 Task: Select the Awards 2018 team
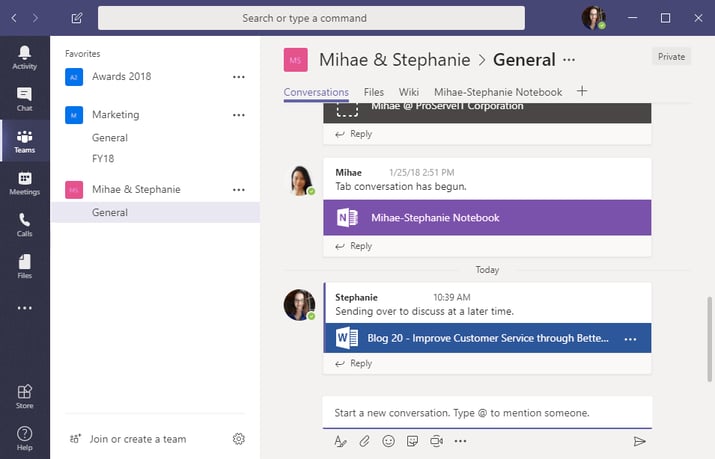coord(121,77)
